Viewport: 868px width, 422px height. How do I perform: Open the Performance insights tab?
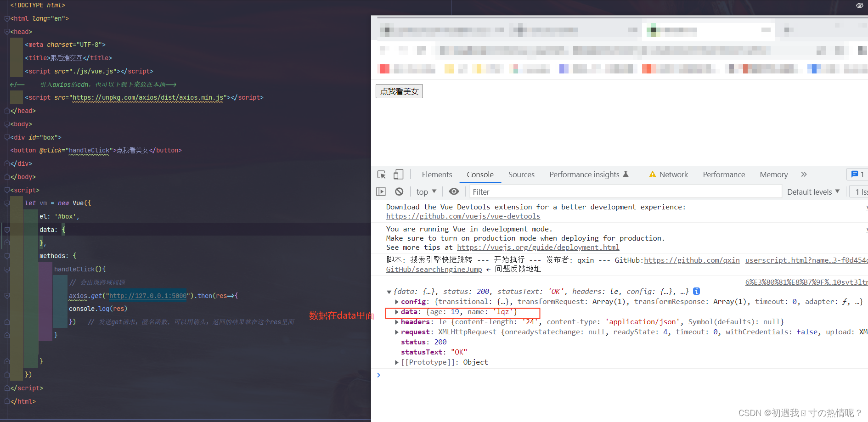pyautogui.click(x=584, y=174)
